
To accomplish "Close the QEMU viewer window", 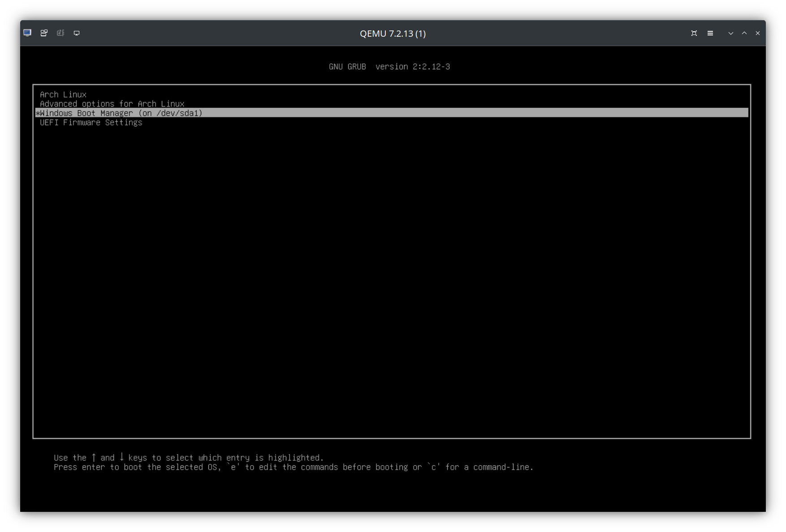I will [758, 33].
